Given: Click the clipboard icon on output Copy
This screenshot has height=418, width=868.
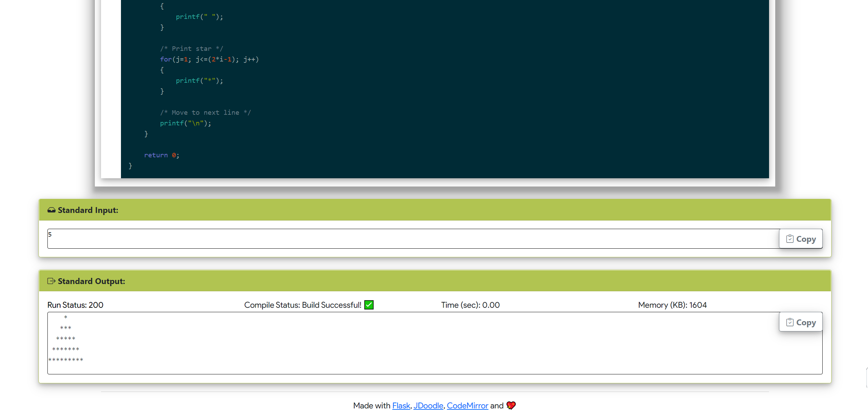Looking at the screenshot, I should click(790, 322).
